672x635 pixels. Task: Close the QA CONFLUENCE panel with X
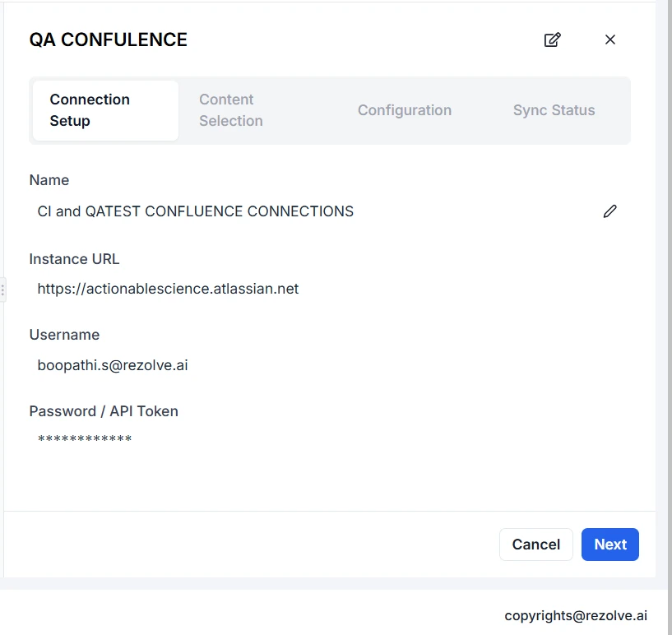click(x=609, y=39)
